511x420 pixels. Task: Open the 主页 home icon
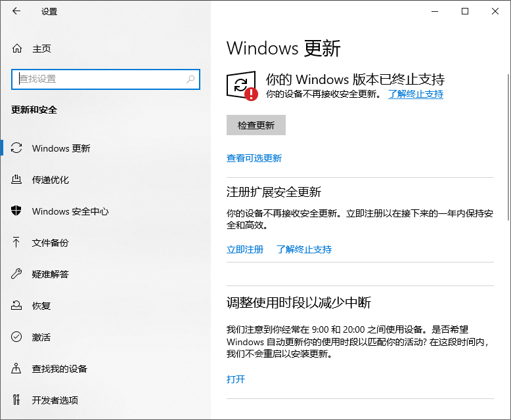point(17,49)
